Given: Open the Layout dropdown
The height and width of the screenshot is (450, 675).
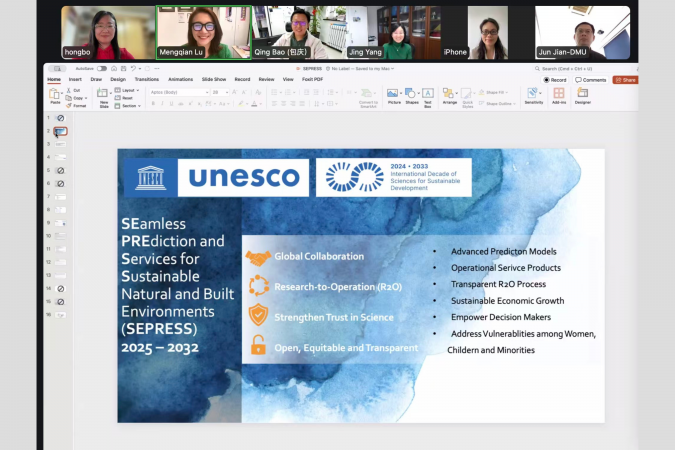Looking at the screenshot, I should point(127,90).
